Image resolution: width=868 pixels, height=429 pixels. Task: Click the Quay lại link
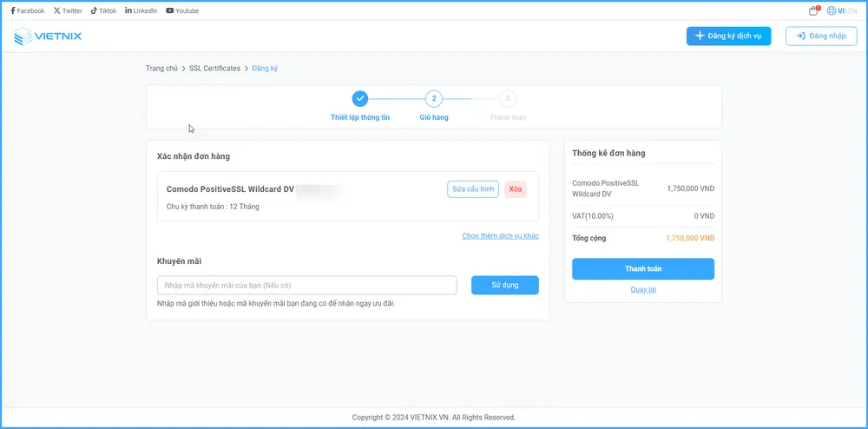[x=643, y=289]
